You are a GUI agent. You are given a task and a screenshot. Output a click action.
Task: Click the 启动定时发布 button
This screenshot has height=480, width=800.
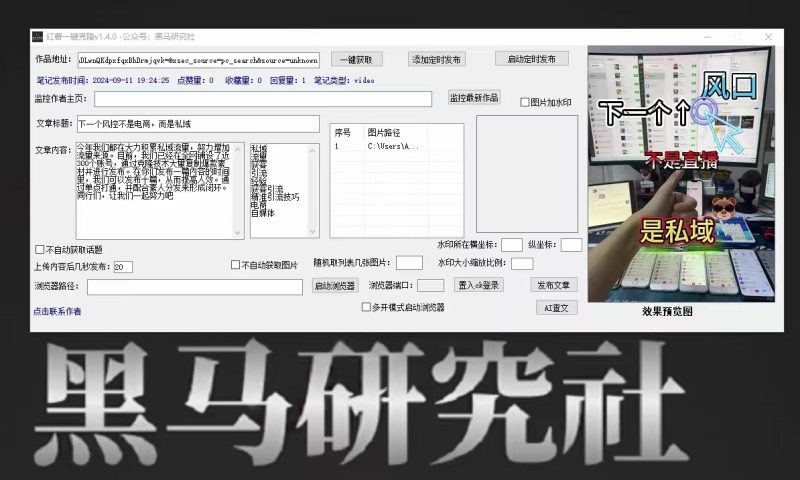(531, 60)
